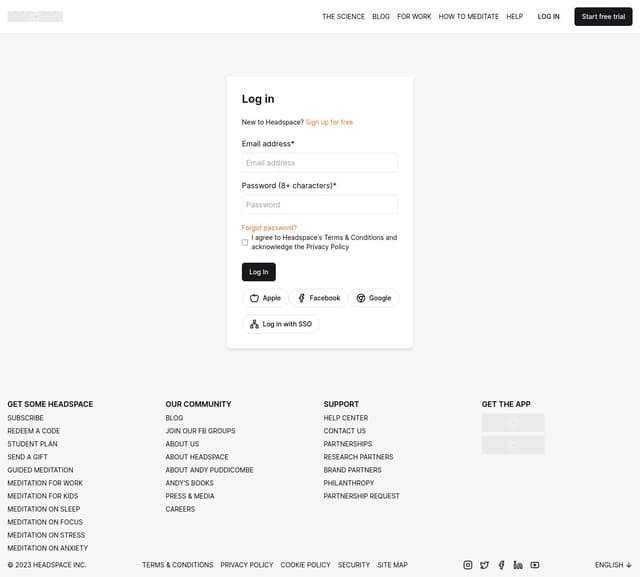
Task: Continue with Google sign-in button
Action: pos(374,298)
